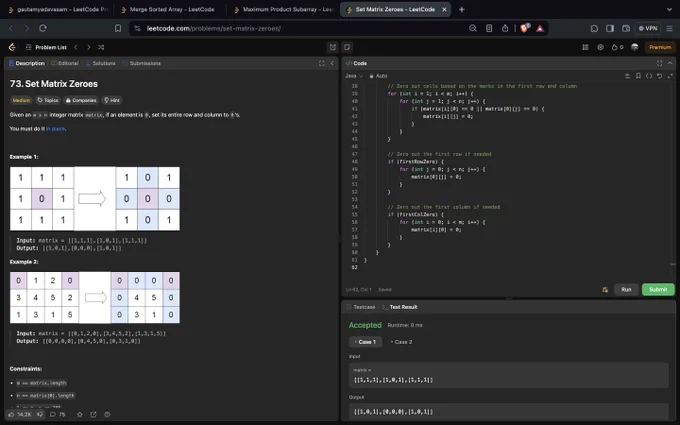
Task: Click the streak flame counter
Action: 617,47
